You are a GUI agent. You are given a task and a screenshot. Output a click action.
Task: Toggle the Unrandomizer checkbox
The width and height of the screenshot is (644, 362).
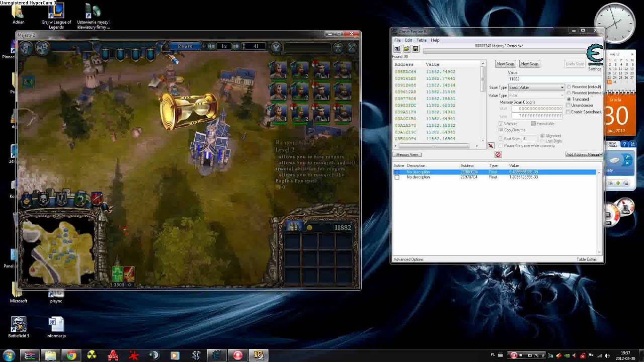(x=569, y=106)
